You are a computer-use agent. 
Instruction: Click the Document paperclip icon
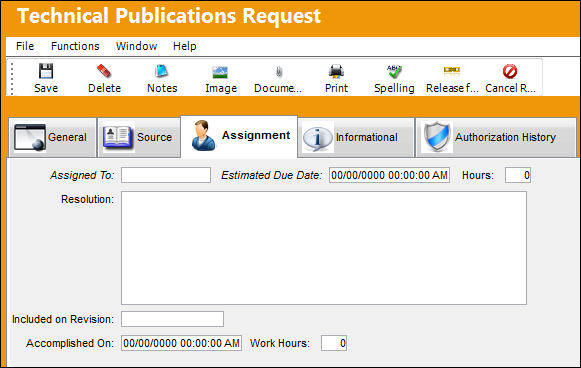tap(279, 72)
